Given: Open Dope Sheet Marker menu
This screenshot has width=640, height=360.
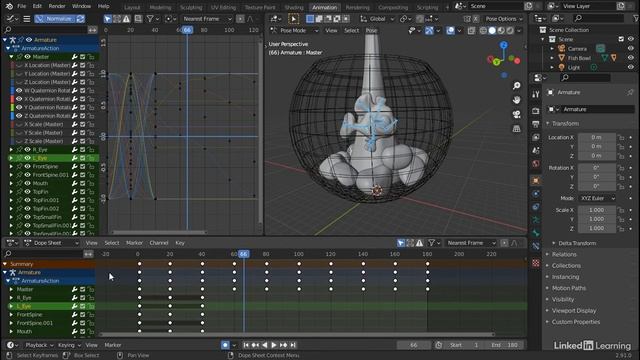Looking at the screenshot, I should coord(134,243).
